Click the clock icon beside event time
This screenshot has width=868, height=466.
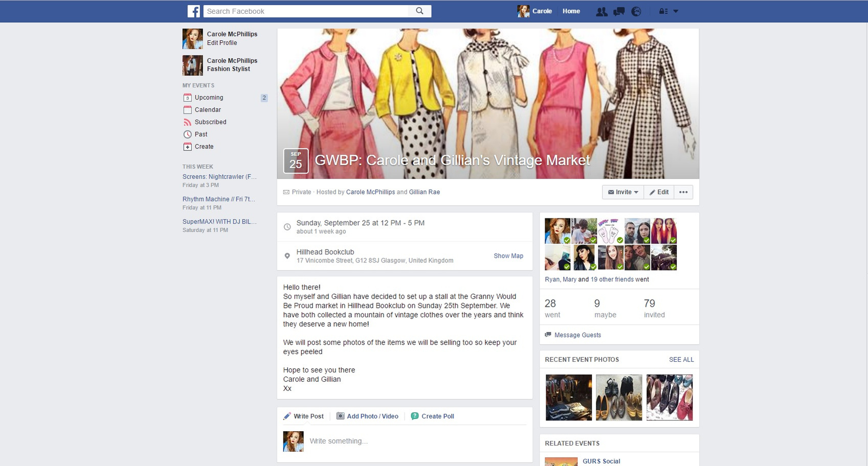[287, 227]
